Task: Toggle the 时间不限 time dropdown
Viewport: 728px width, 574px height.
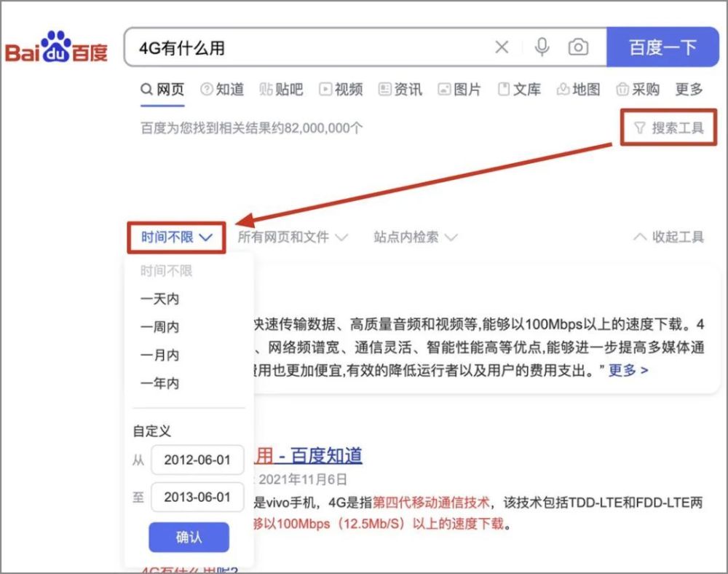Action: pyautogui.click(x=176, y=237)
